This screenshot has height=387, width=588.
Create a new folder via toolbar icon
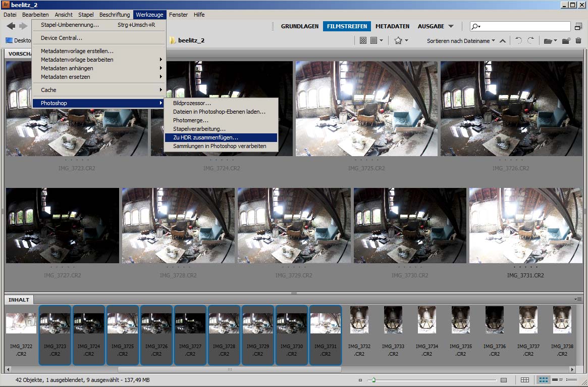(x=566, y=41)
